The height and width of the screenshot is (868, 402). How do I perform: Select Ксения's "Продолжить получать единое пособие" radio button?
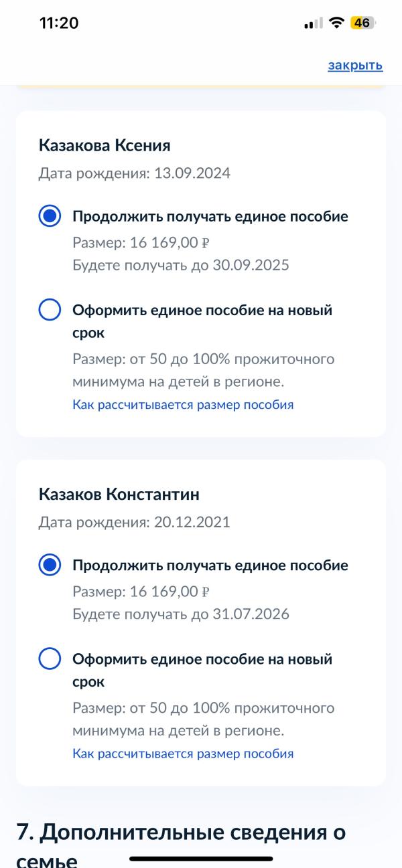point(50,216)
